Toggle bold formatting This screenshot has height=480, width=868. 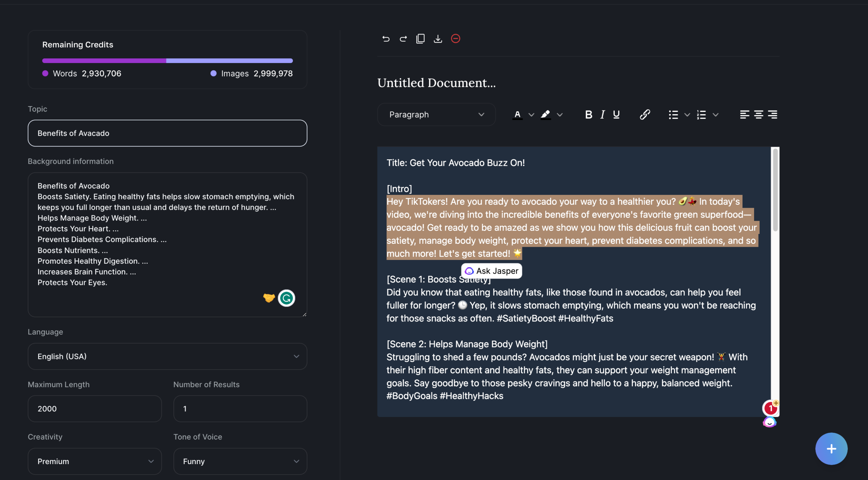(x=589, y=115)
